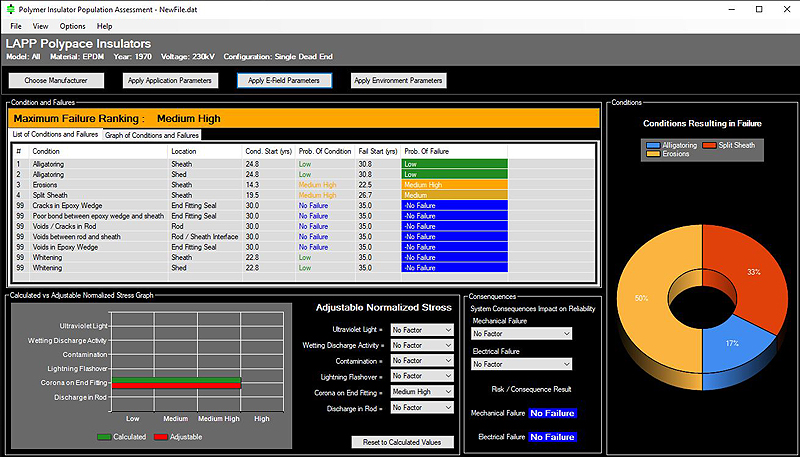This screenshot has width=800, height=457.
Task: Click the Split Sheath red legend swatch
Action: (709, 145)
